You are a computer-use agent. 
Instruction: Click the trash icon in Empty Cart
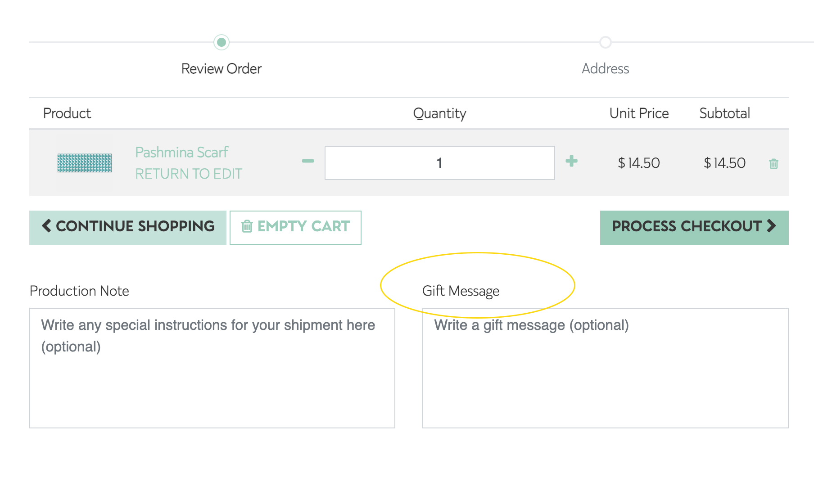247,226
